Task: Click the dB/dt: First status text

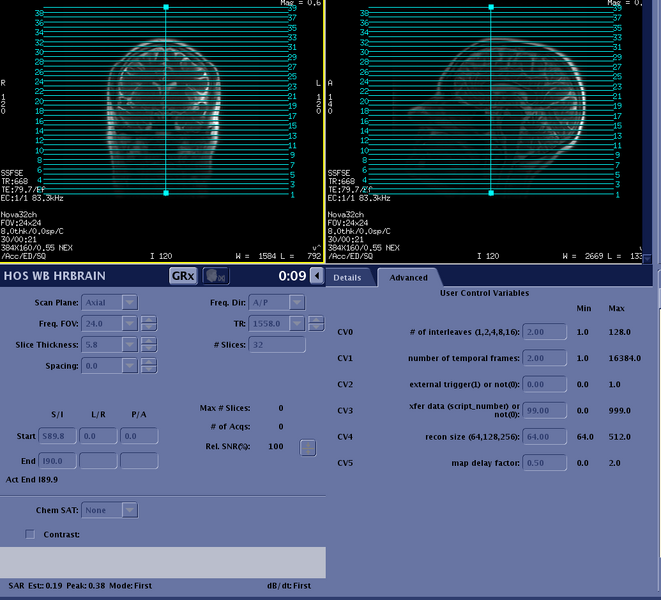Action: pos(289,585)
